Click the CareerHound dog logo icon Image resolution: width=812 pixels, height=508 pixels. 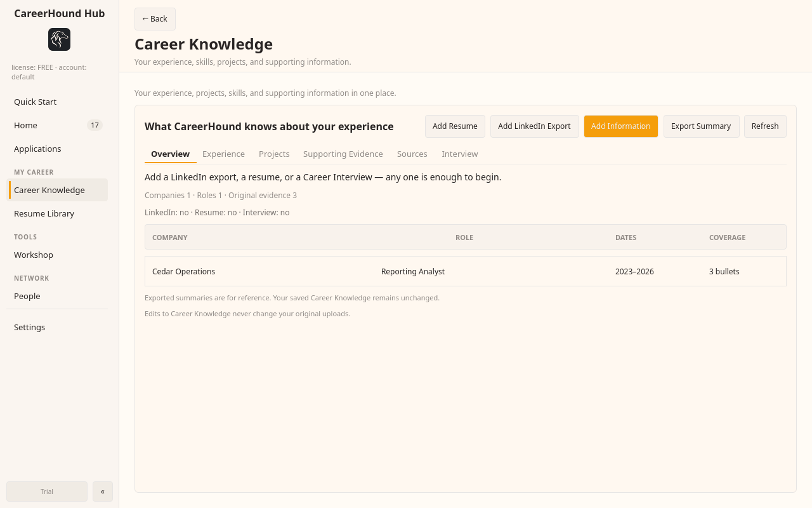[59, 39]
